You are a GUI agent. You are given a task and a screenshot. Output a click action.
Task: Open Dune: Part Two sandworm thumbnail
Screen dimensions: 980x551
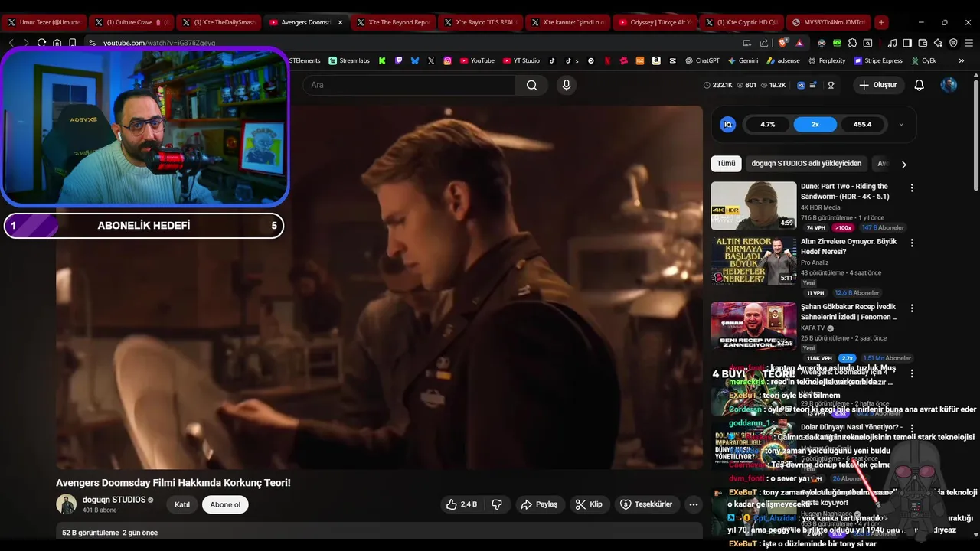point(753,205)
